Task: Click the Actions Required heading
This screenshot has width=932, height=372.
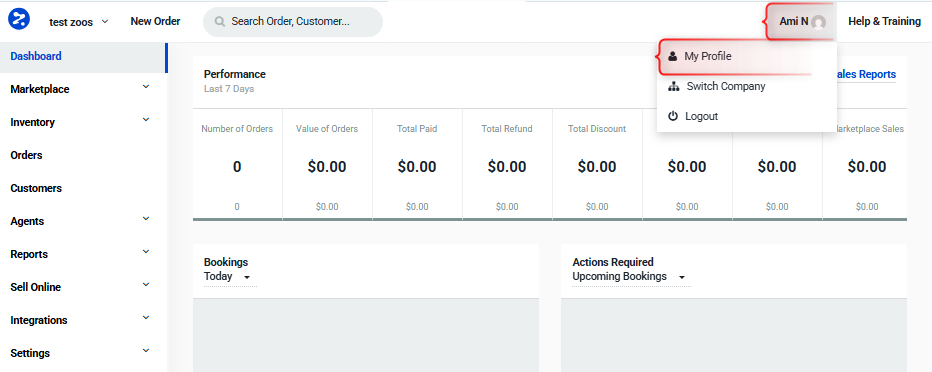Action: pyautogui.click(x=613, y=262)
